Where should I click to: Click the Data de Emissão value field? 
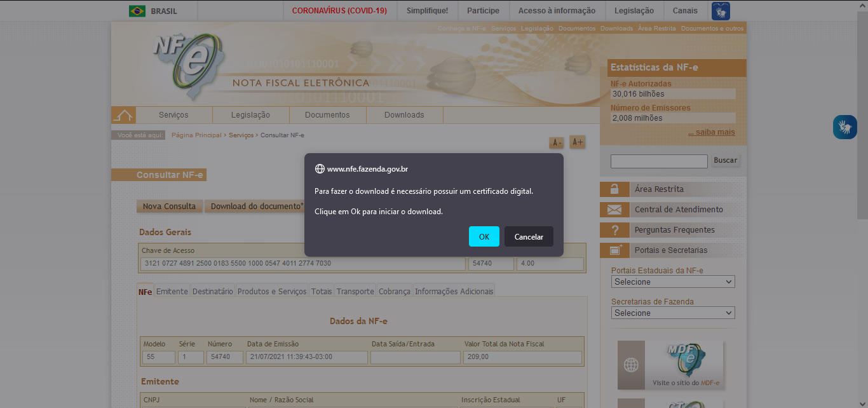pyautogui.click(x=306, y=357)
